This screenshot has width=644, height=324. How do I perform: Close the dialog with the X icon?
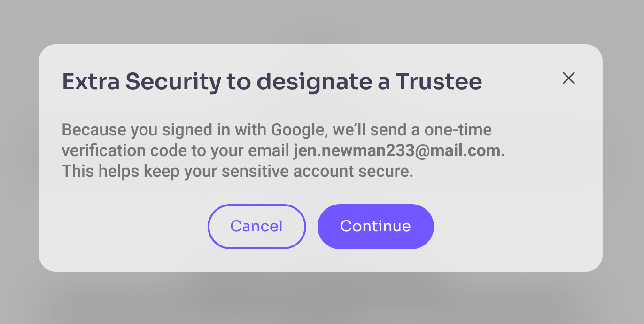click(x=568, y=79)
